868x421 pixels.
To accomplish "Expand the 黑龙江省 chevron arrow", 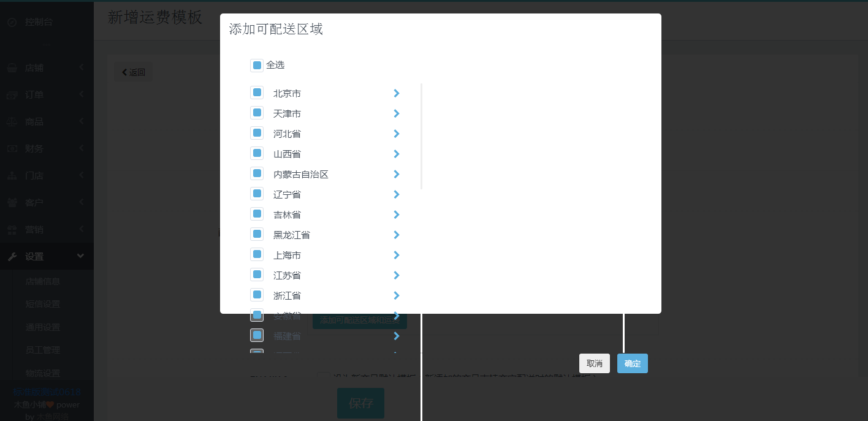I will point(397,235).
